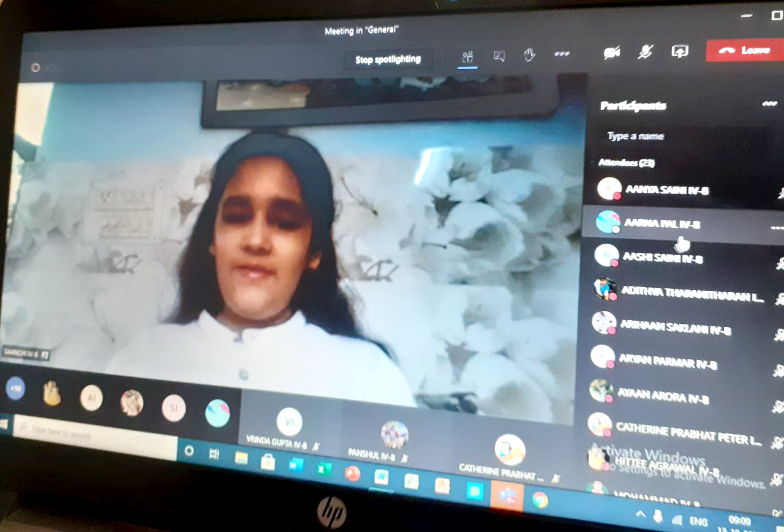Open more options for AARNA PAL IV-B
784x532 pixels.
coord(777,228)
